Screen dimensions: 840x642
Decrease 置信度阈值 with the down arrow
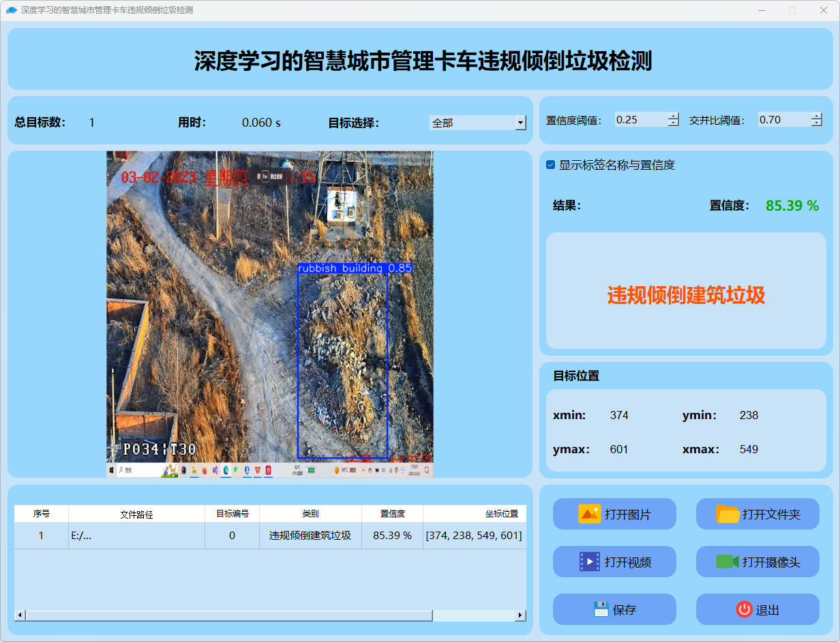point(674,123)
